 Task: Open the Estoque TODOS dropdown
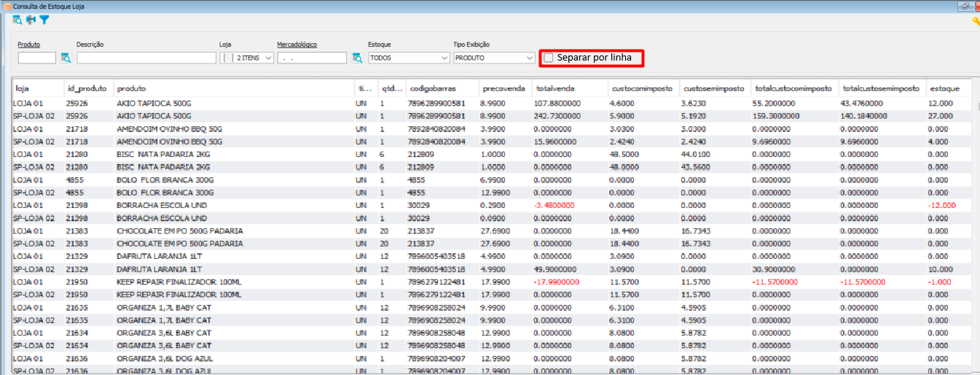click(x=444, y=58)
